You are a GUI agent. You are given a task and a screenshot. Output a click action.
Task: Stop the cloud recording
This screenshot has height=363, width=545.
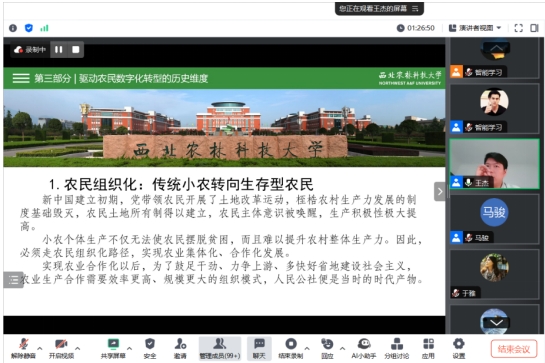pyautogui.click(x=75, y=50)
